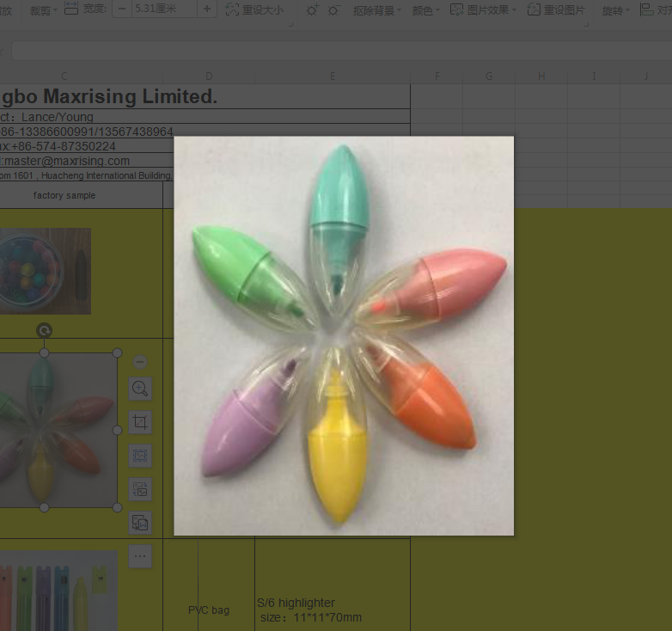The image size is (672, 631).
Task: Click the dashed-frame picture icon below the crop icon
Action: coord(140,456)
